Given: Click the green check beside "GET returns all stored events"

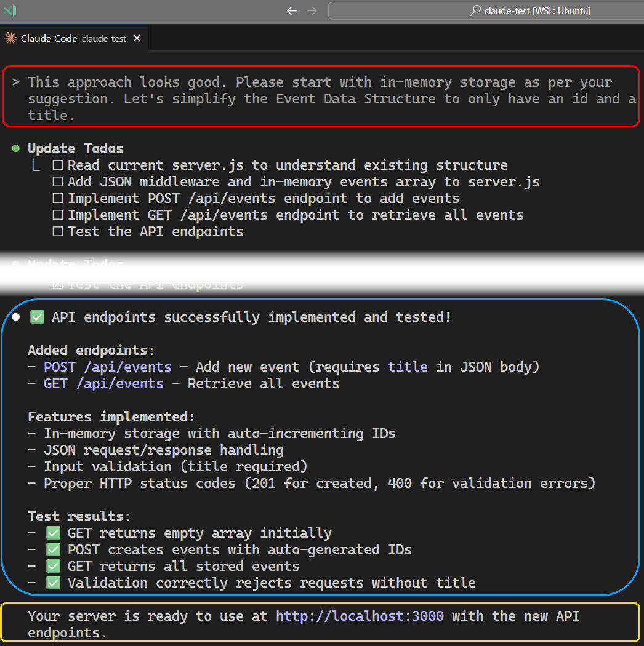Looking at the screenshot, I should click(x=53, y=567).
